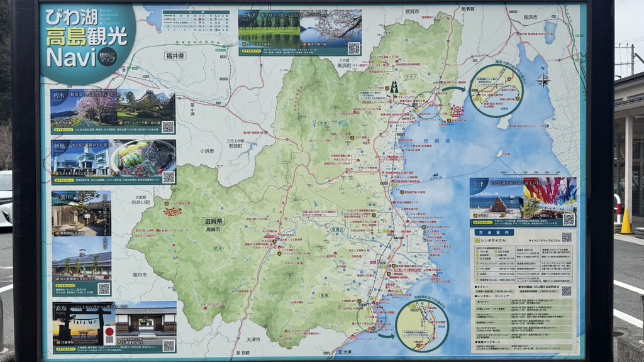Select the 滋賀県 高島市 label
Image resolution: width=644 pixels, height=362 pixels.
pyautogui.click(x=213, y=224)
